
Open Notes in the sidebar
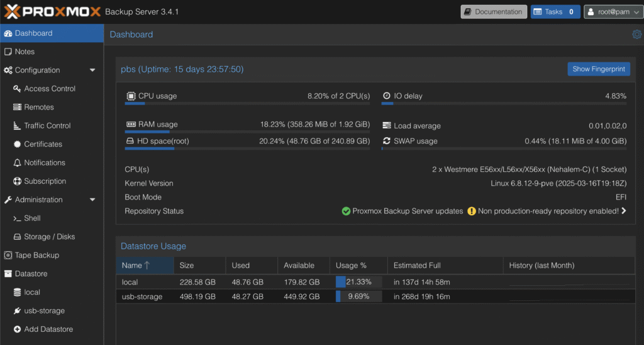click(x=52, y=52)
